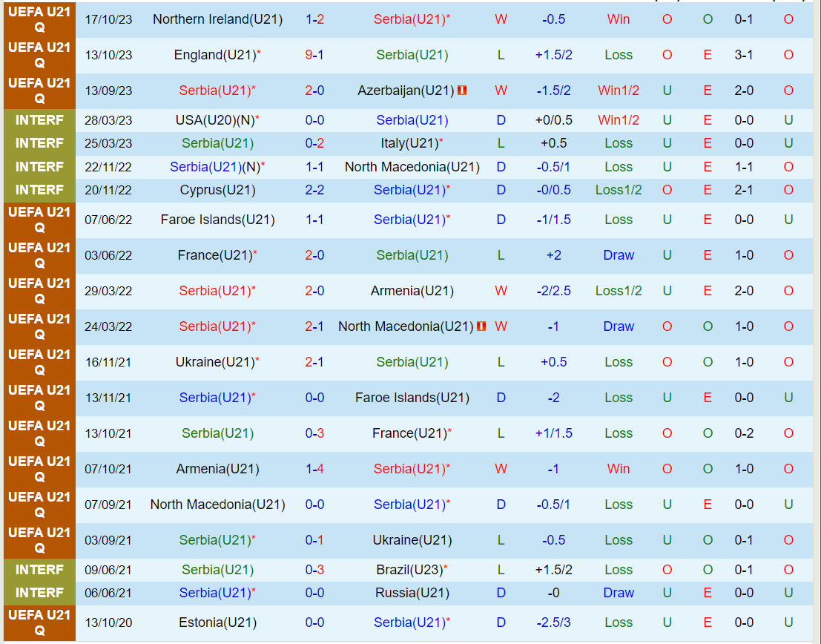The width and height of the screenshot is (821, 644).
Task: Open the 2-2 score of Cyprus match
Action: [314, 190]
